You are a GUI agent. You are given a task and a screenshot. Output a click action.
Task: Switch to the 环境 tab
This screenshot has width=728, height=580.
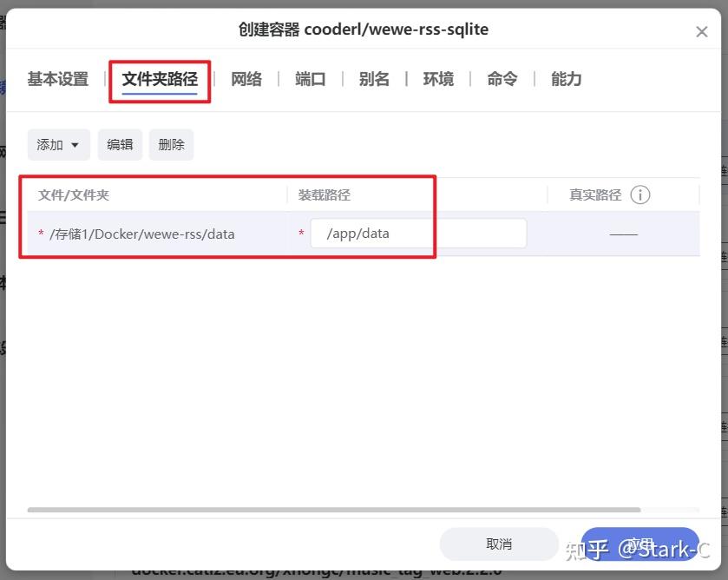coord(437,79)
